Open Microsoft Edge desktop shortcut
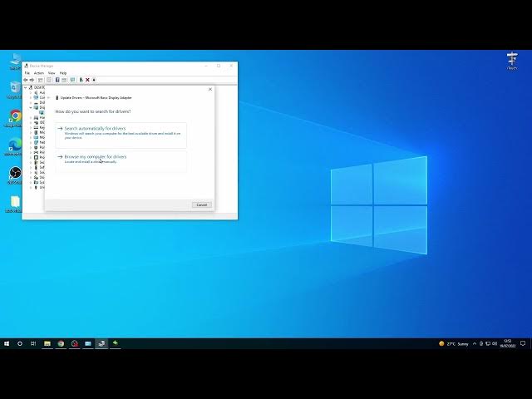The width and height of the screenshot is (532, 399). [15, 145]
